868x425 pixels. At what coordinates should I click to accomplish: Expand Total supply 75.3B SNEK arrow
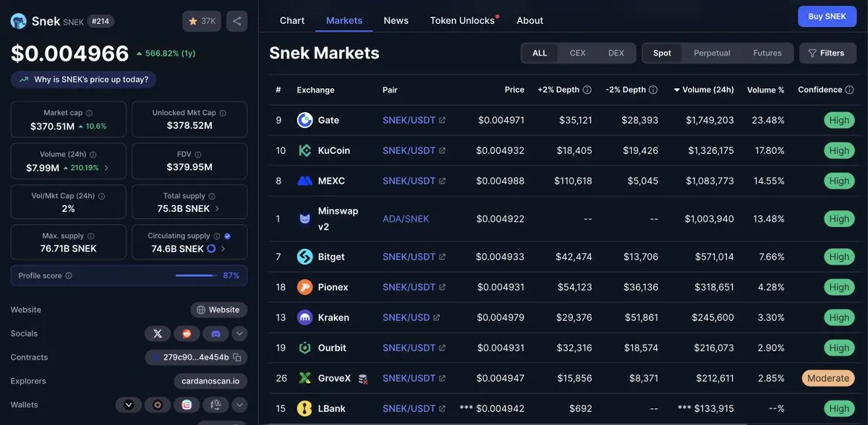217,208
